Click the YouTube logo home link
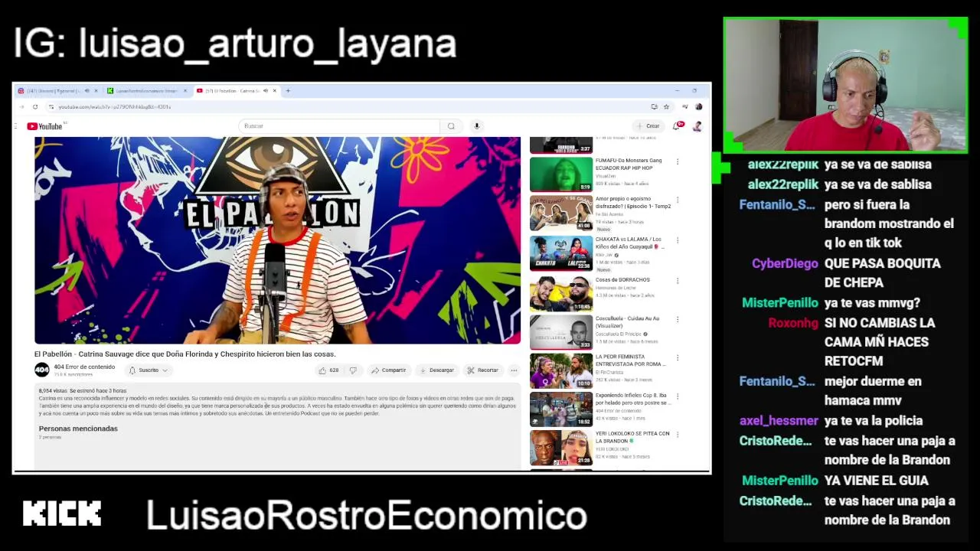The image size is (980, 551). coord(44,126)
